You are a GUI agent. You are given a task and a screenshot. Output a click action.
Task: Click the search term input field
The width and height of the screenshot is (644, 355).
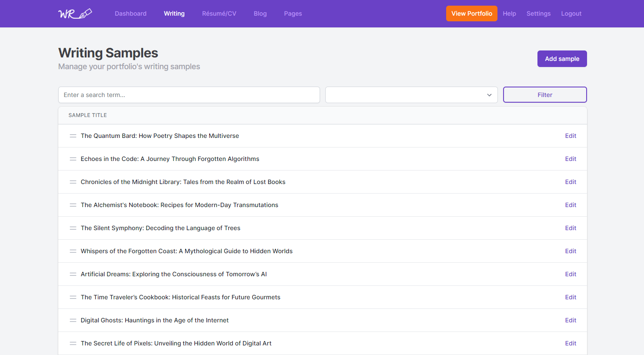click(x=189, y=94)
